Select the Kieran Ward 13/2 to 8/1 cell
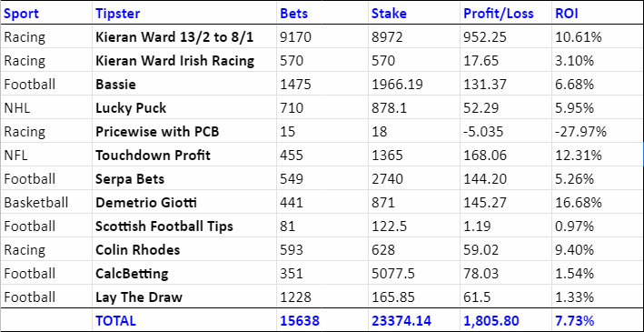 184,37
